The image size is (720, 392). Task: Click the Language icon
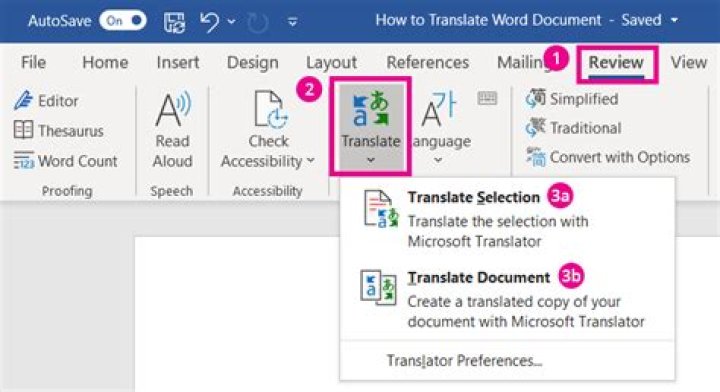click(439, 108)
